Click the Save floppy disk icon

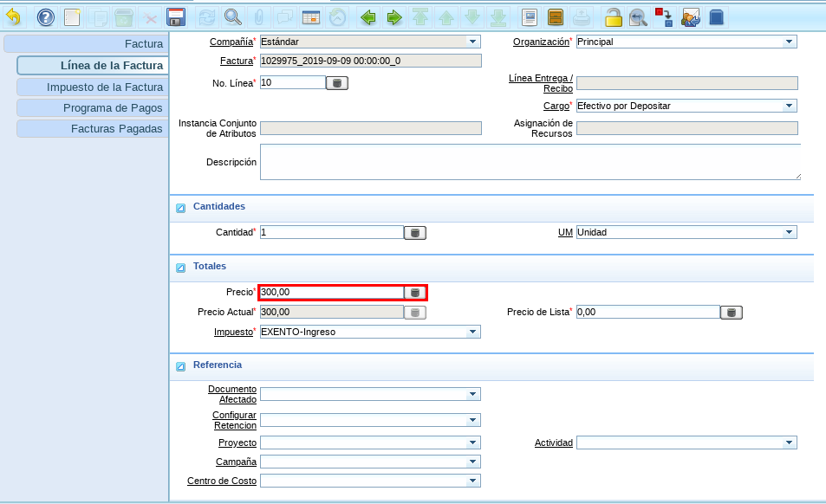coord(176,17)
